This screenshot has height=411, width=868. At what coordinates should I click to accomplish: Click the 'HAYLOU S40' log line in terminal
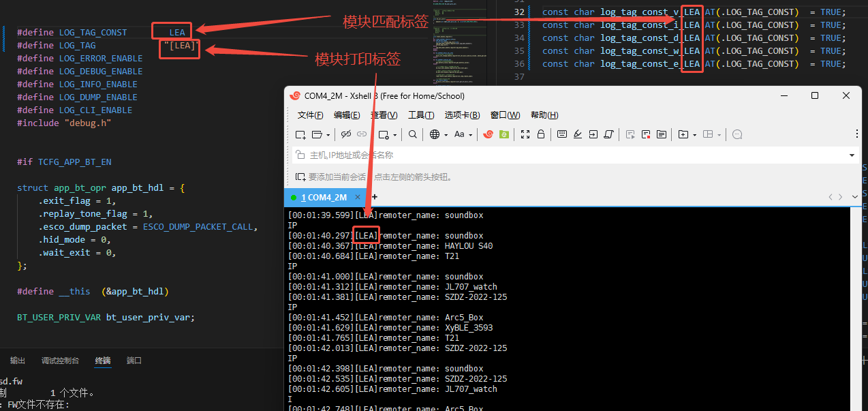point(390,246)
